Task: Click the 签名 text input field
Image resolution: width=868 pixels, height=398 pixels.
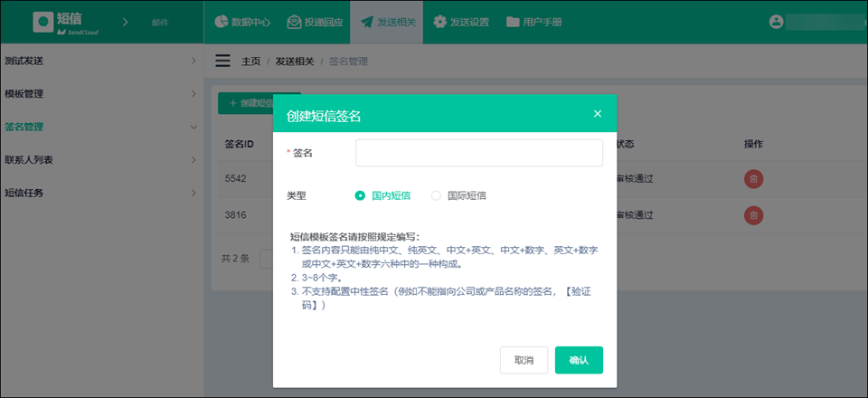Action: (478, 153)
